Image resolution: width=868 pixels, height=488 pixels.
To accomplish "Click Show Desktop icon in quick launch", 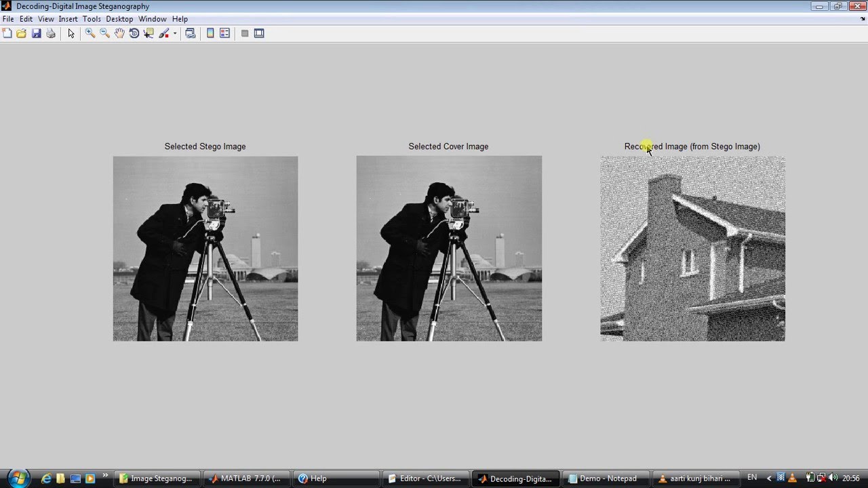I will 75,478.
